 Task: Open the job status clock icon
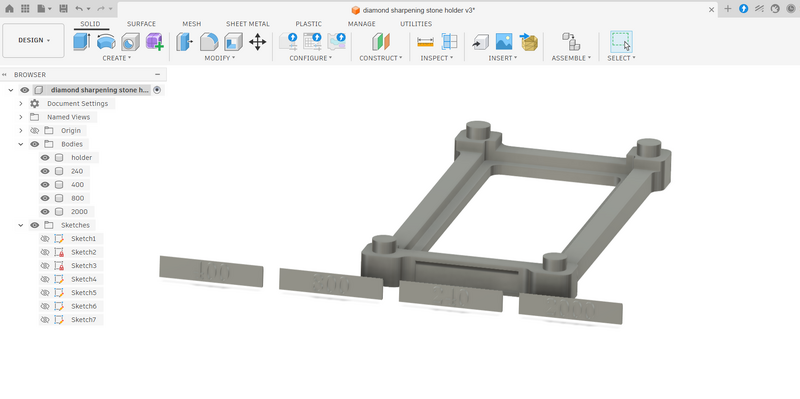[x=791, y=9]
